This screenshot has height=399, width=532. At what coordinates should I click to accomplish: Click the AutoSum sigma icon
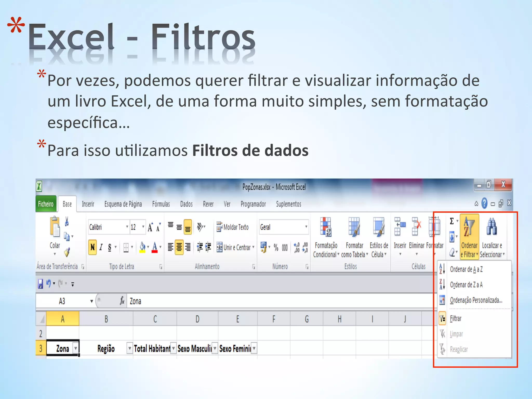452,221
